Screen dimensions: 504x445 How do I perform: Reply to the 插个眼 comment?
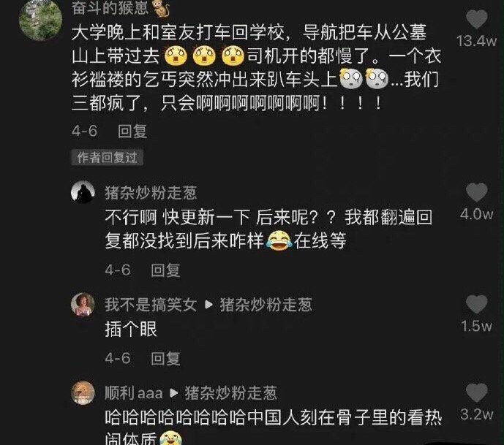tap(165, 358)
